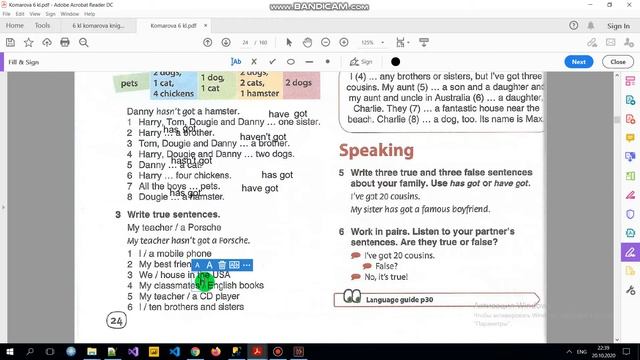Open the Help menu
Viewport: 640px width, 360px height.
(89, 14)
